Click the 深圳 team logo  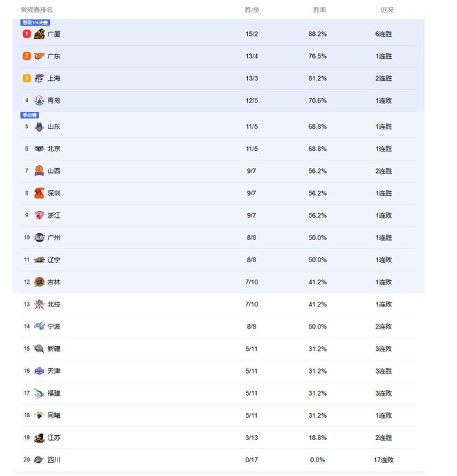click(39, 193)
